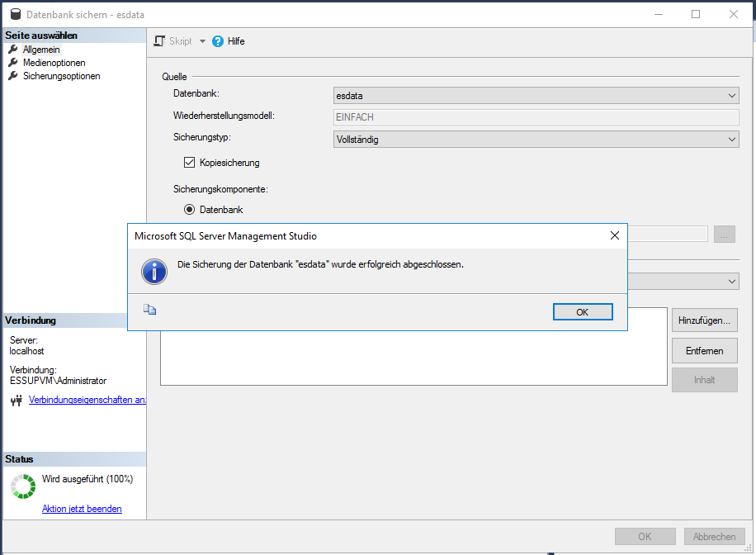The height and width of the screenshot is (555, 756).
Task: Open the Sicherungstyp dropdown showing Vollständig
Action: coord(536,140)
